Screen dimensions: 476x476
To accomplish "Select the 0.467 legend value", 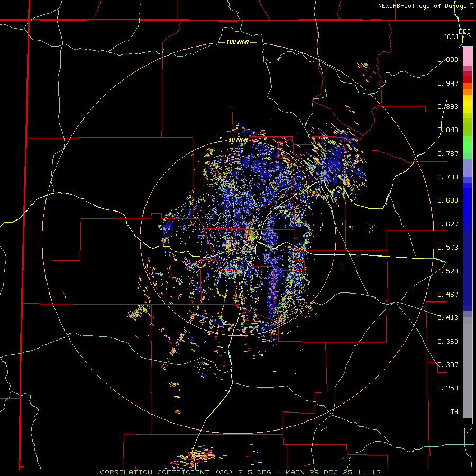I will 448,295.
